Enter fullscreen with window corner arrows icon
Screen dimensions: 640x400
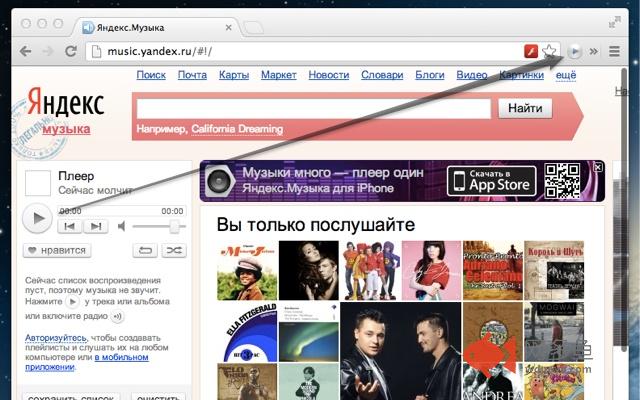(x=615, y=22)
